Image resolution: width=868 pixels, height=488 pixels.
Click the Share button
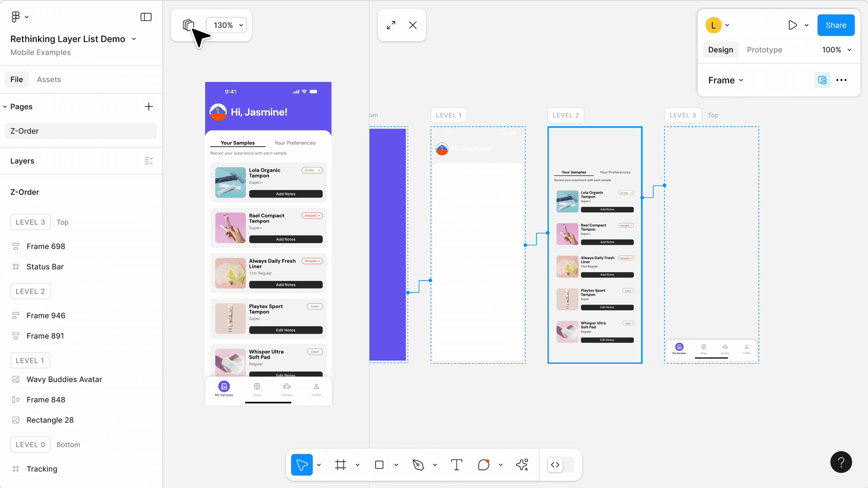pos(836,25)
